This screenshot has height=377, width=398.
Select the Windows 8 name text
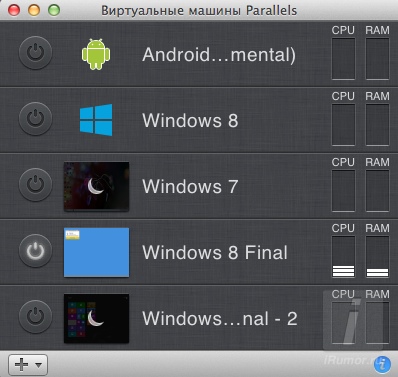tap(190, 120)
